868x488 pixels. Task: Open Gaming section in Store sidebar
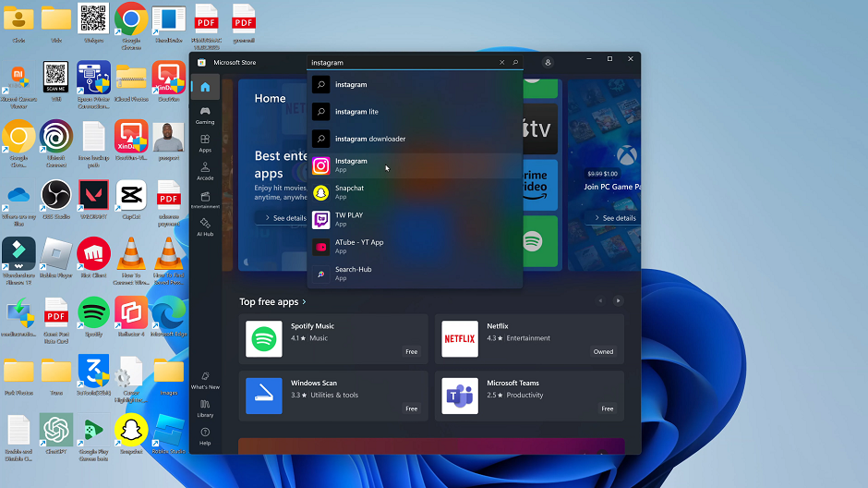coord(205,116)
